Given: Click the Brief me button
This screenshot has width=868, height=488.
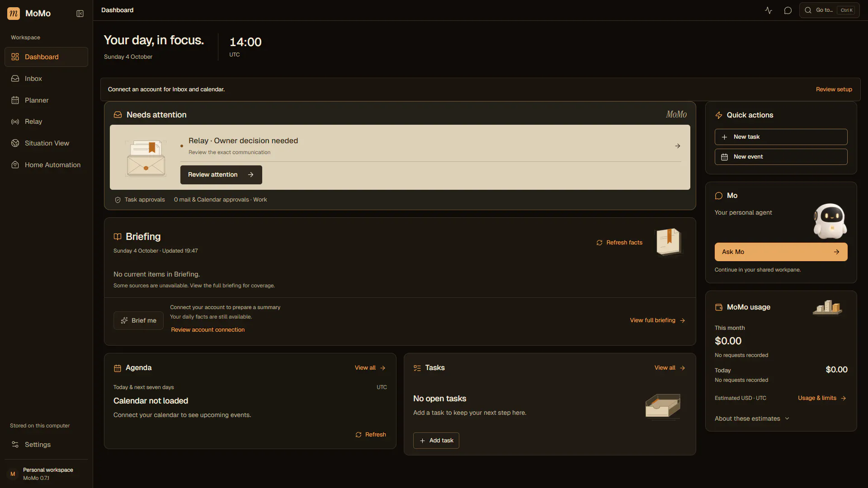Looking at the screenshot, I should click(x=138, y=320).
